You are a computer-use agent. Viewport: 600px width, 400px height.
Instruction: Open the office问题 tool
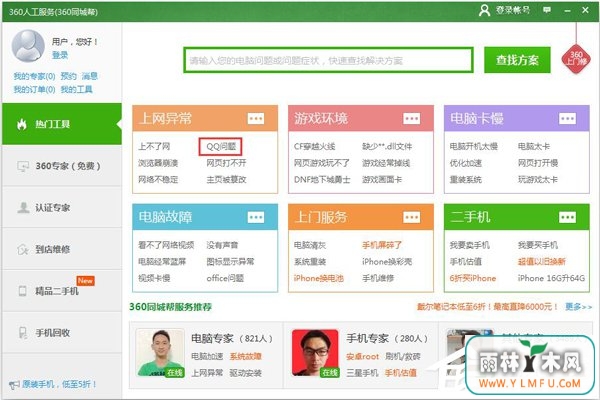tap(225, 278)
